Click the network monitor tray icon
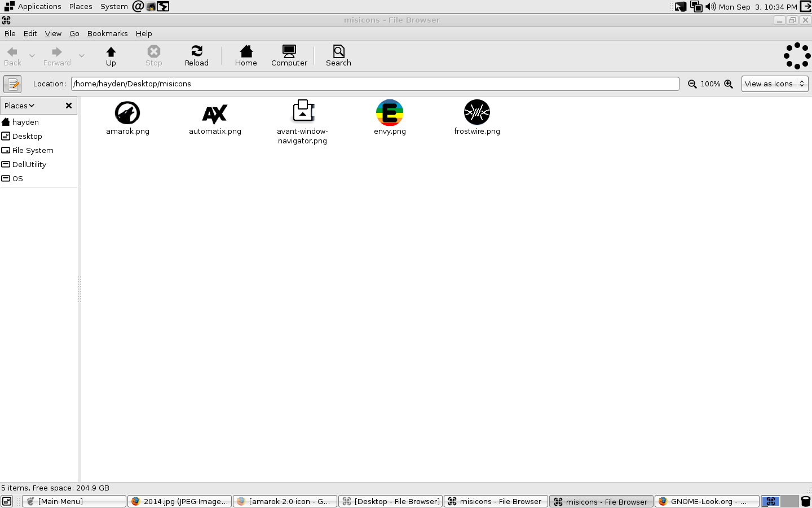812x508 pixels. (696, 6)
